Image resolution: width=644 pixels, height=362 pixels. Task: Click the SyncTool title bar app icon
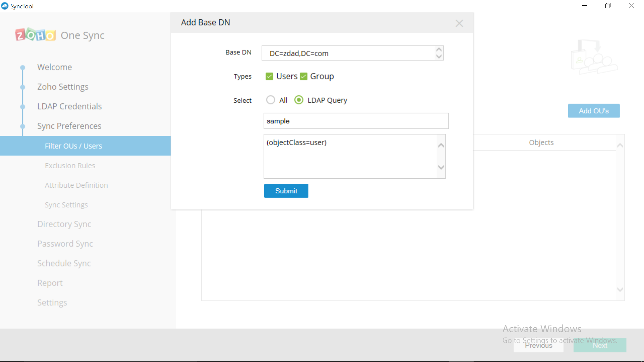5,6
